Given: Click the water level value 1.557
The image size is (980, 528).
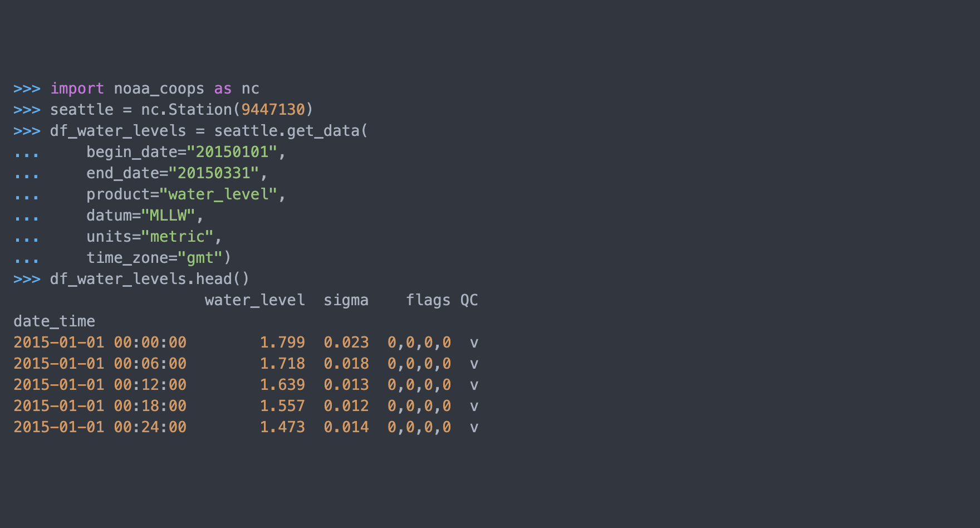Looking at the screenshot, I should click(282, 406).
